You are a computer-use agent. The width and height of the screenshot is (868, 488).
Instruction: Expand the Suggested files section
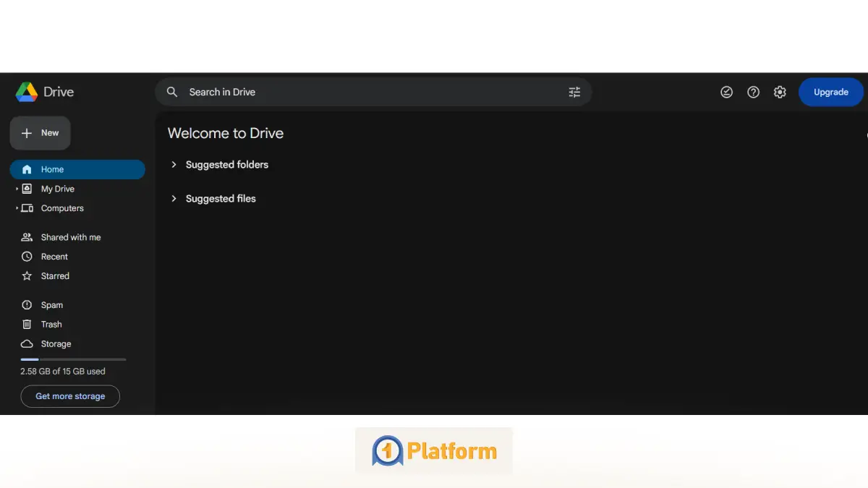tap(174, 199)
